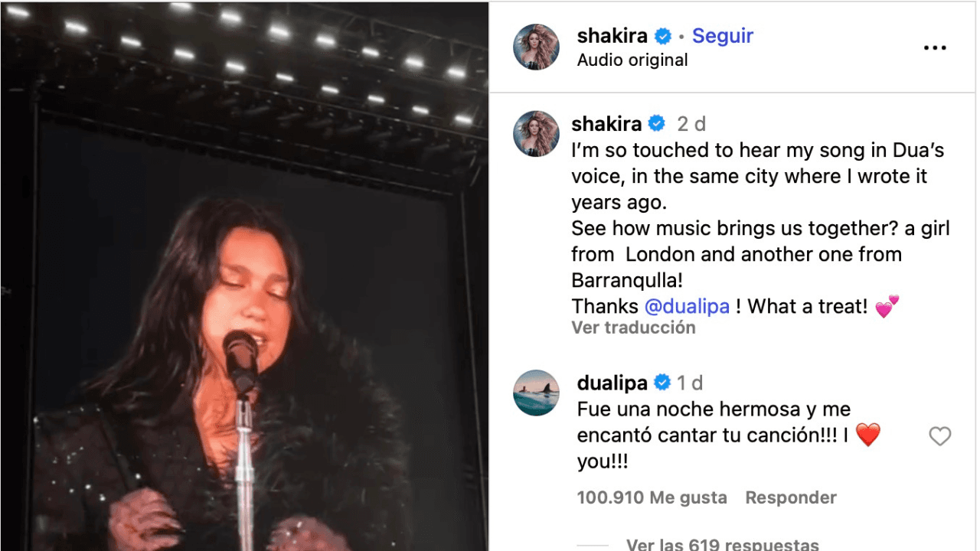Click the verified badge next to shakira header
Viewport: 980px width, 551px height.
(663, 36)
